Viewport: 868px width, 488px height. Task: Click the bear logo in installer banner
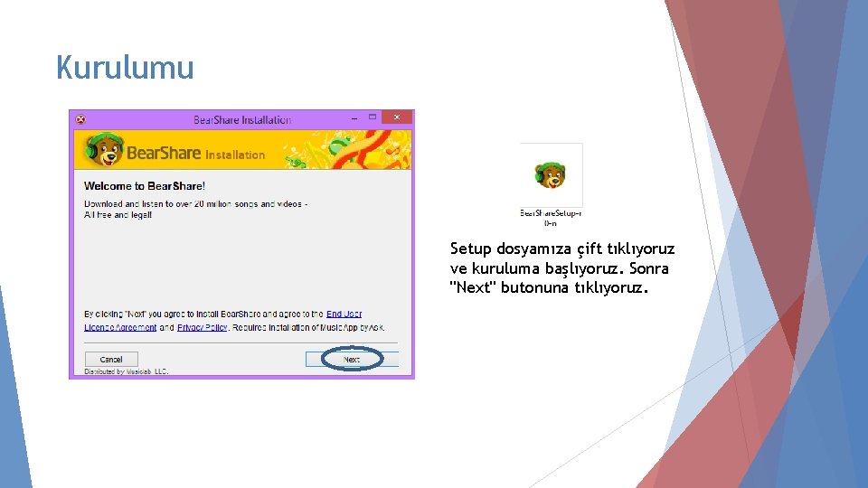104,149
